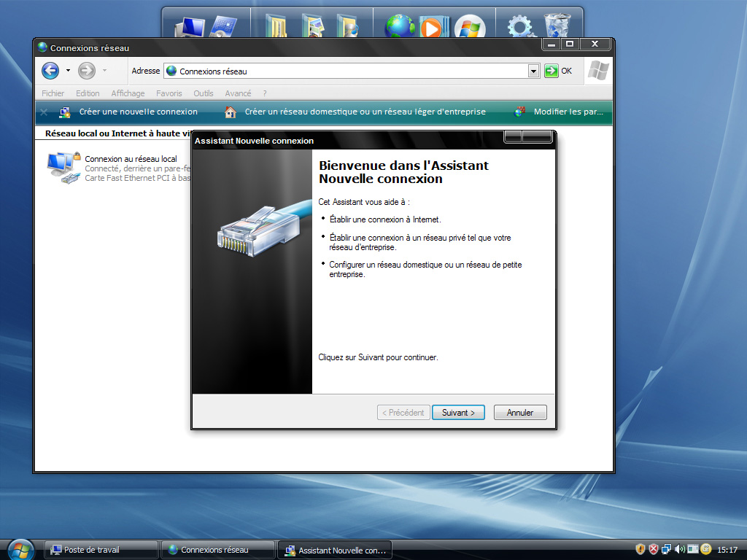Launch the globe browser icon in top dock
This screenshot has width=747, height=560.
coord(399,27)
